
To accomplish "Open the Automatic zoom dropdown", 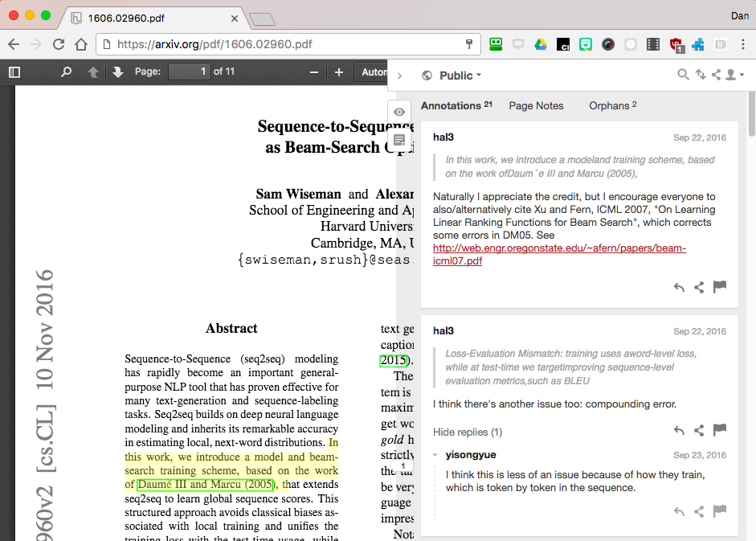I will 371,72.
